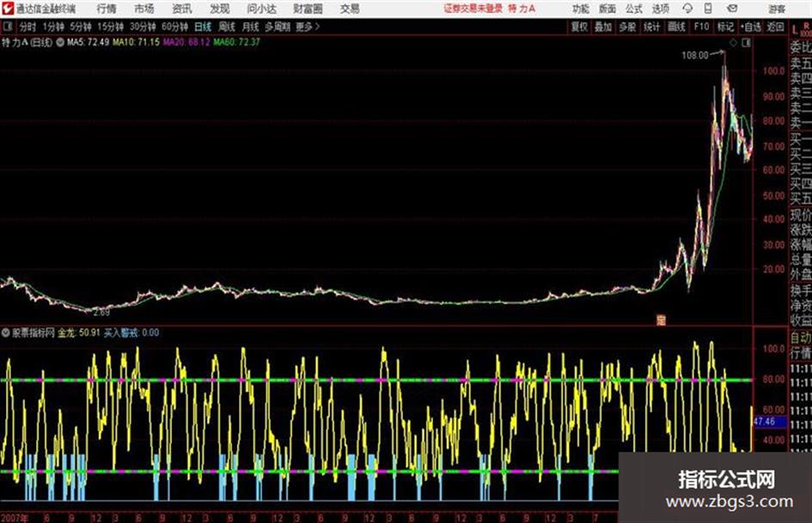Click the 复权 button
The width and height of the screenshot is (812, 523).
(579, 27)
